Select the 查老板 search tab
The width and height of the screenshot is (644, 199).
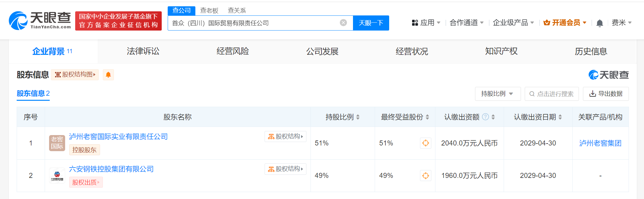click(x=209, y=11)
